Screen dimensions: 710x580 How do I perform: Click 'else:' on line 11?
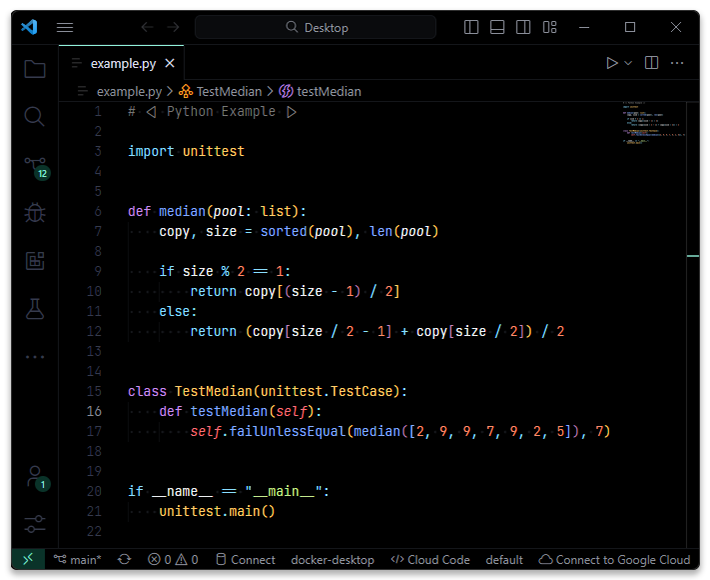(178, 311)
